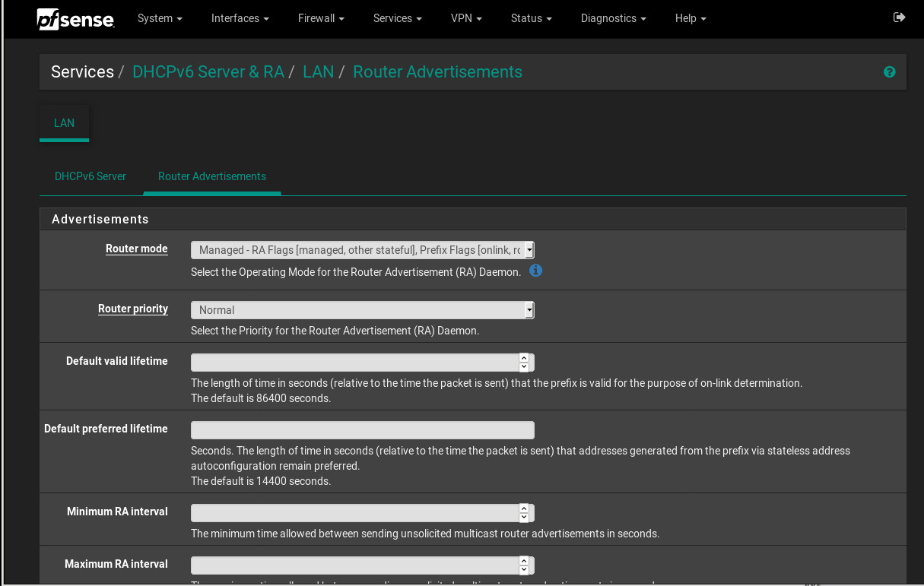Click the logout icon in top bar
Viewport: 924px width, 586px height.
tap(899, 17)
